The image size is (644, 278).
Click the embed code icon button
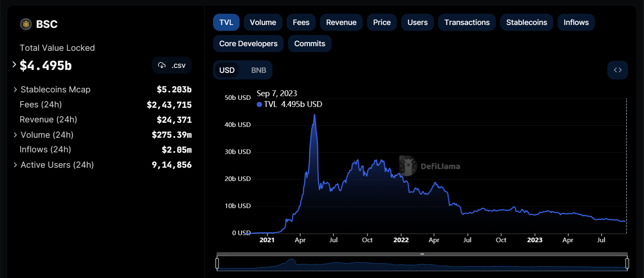coord(618,70)
